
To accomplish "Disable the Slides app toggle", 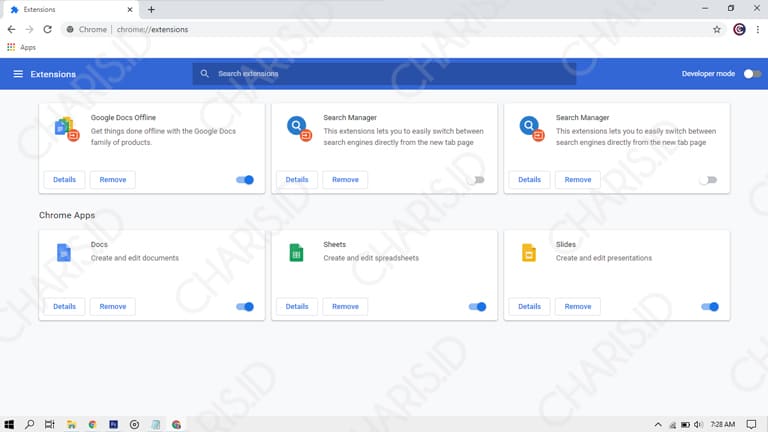I will pos(710,307).
